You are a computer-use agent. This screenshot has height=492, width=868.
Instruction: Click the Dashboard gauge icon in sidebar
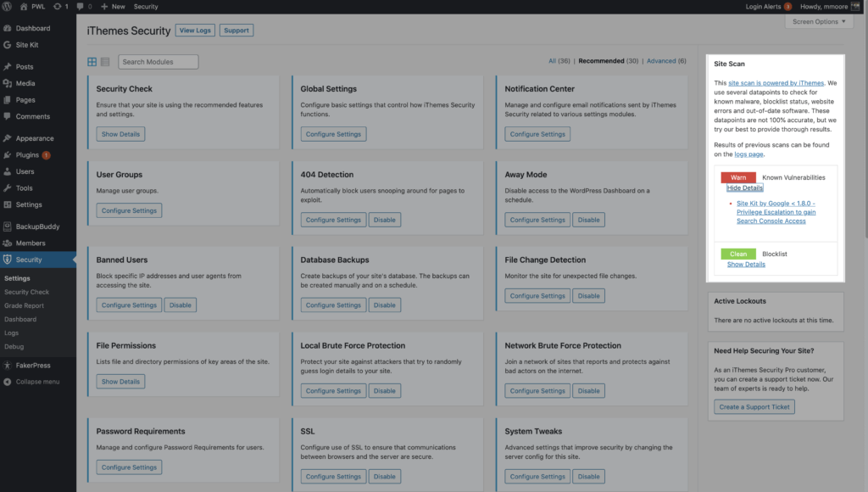pyautogui.click(x=7, y=28)
